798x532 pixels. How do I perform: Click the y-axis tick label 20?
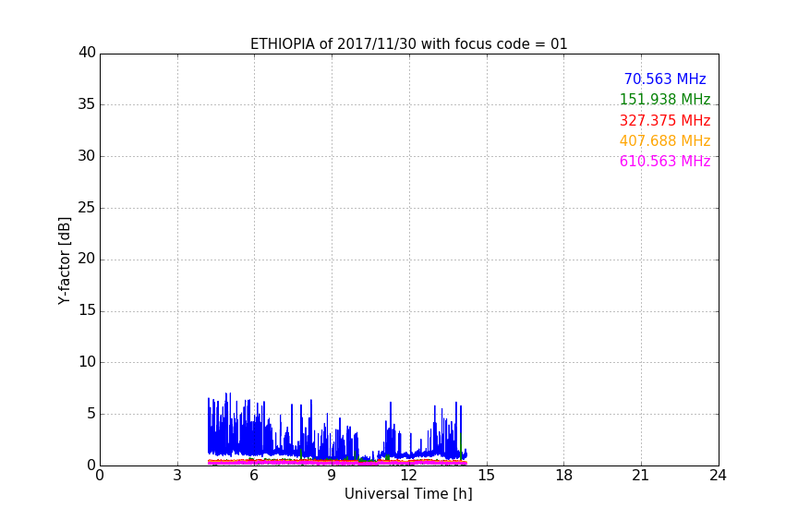(87, 259)
